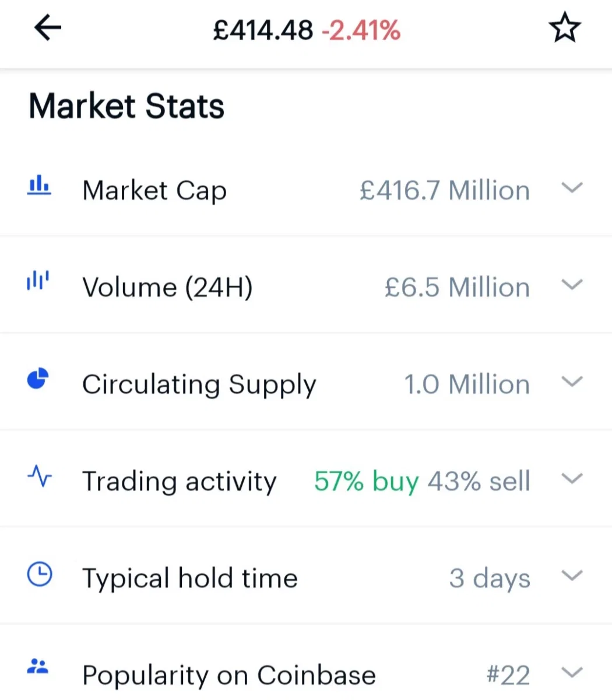Tap the #22 popularity rank
The width and height of the screenshot is (612, 700).
pos(508,675)
